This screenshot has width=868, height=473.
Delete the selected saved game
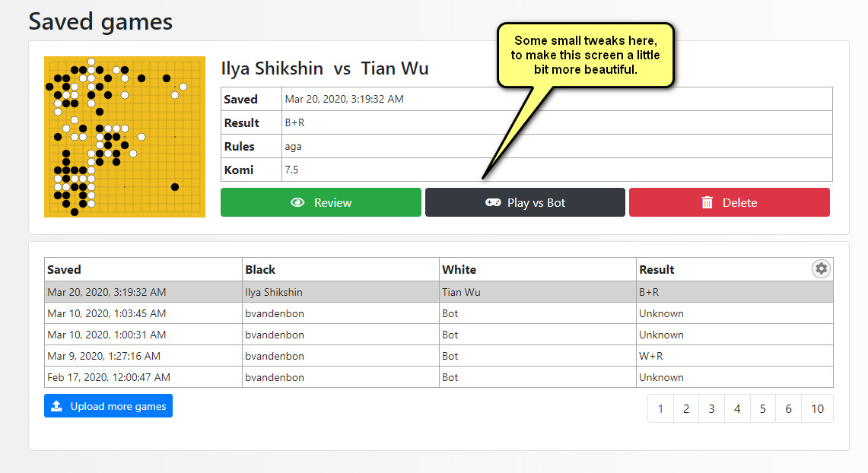tap(729, 203)
